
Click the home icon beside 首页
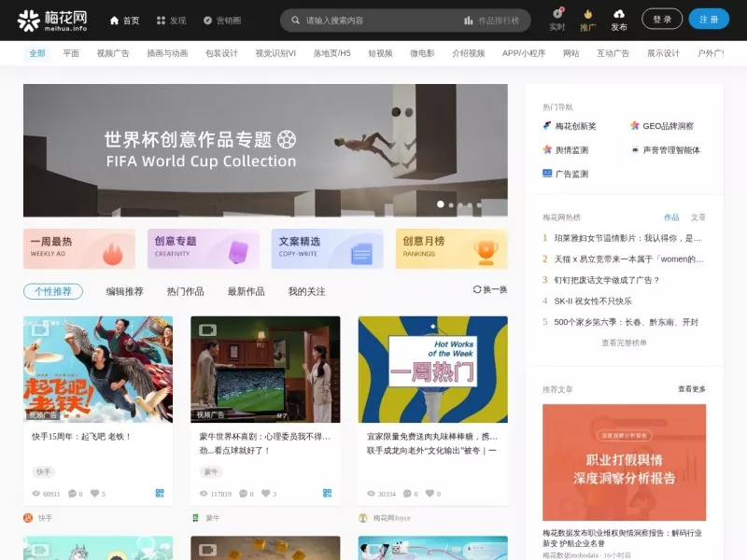pyautogui.click(x=114, y=21)
